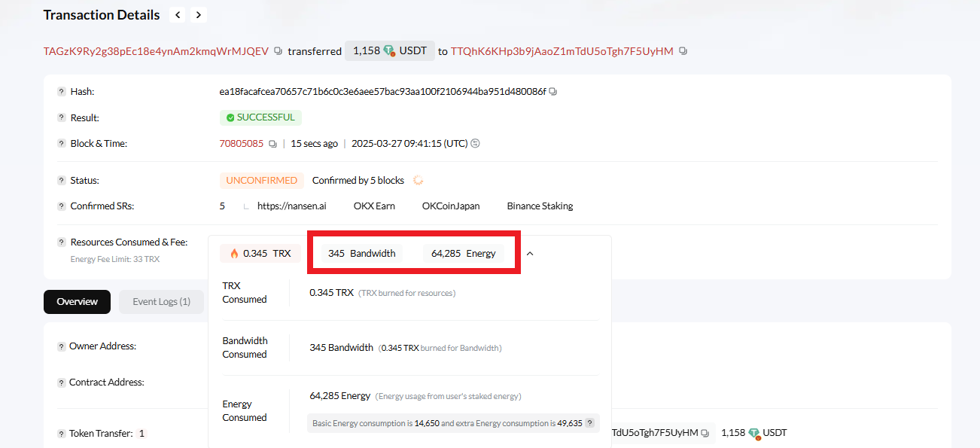Click timestamp 2025-03-27 09:41:15 (UTC)
The height and width of the screenshot is (448, 980).
(x=409, y=144)
